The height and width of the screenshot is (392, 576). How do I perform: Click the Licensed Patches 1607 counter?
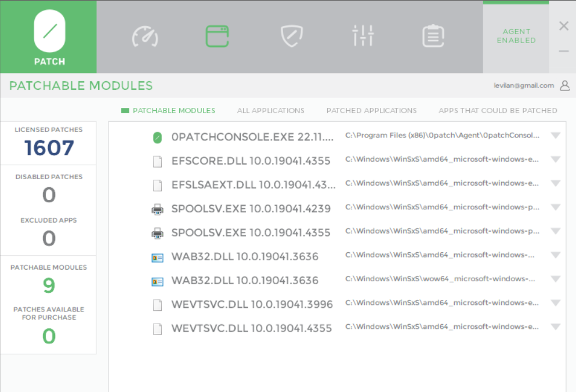[49, 148]
